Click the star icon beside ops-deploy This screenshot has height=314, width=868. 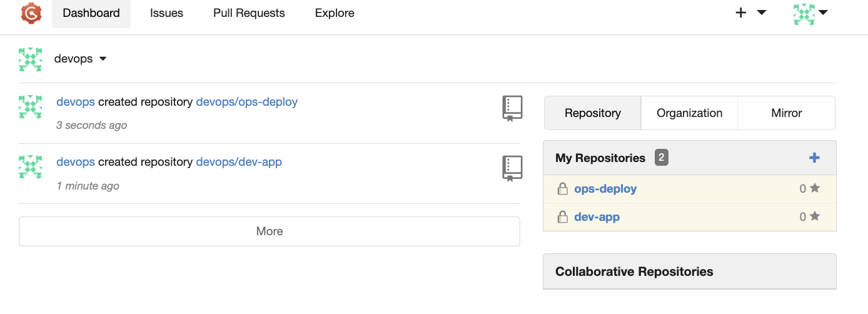click(x=815, y=188)
